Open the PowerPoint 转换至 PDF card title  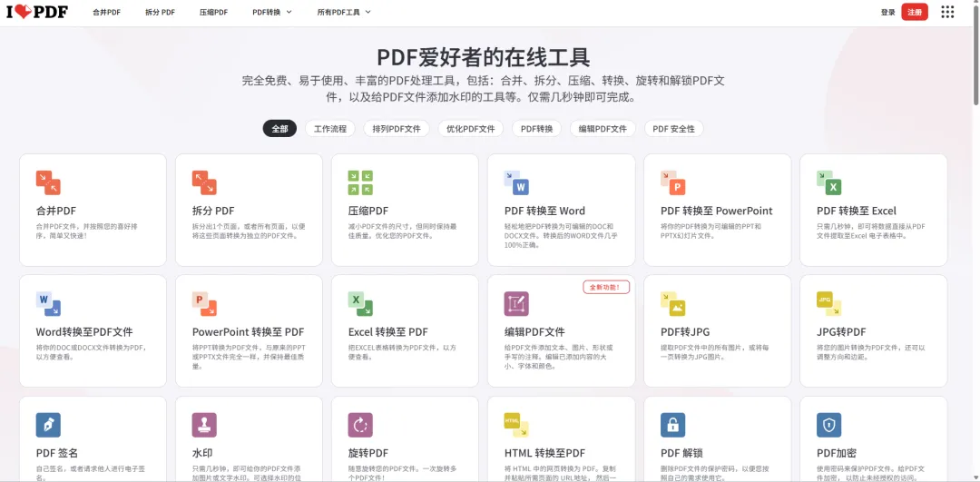248,332
